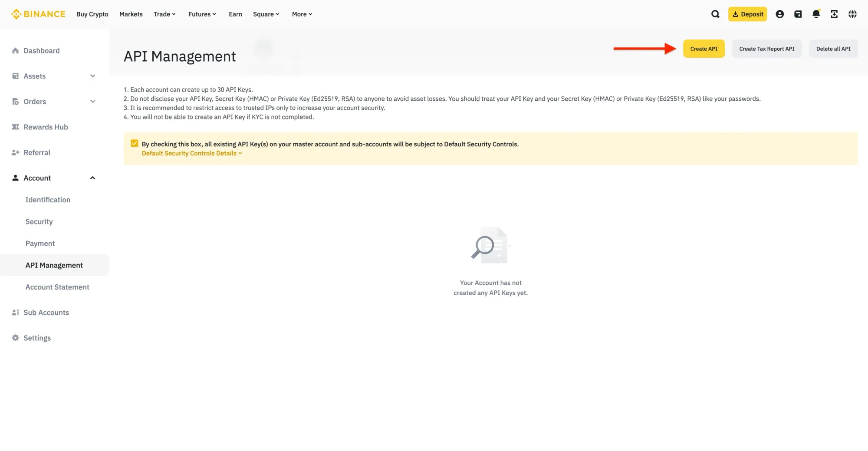Open the notifications bell icon
Screen dimensions: 868x451
tap(816, 14)
